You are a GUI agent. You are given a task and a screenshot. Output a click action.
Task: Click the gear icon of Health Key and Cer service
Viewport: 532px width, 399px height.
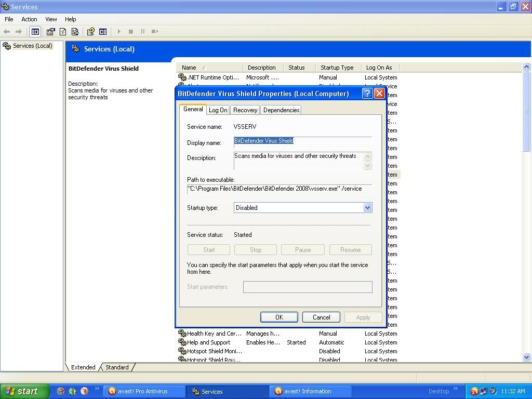[182, 334]
